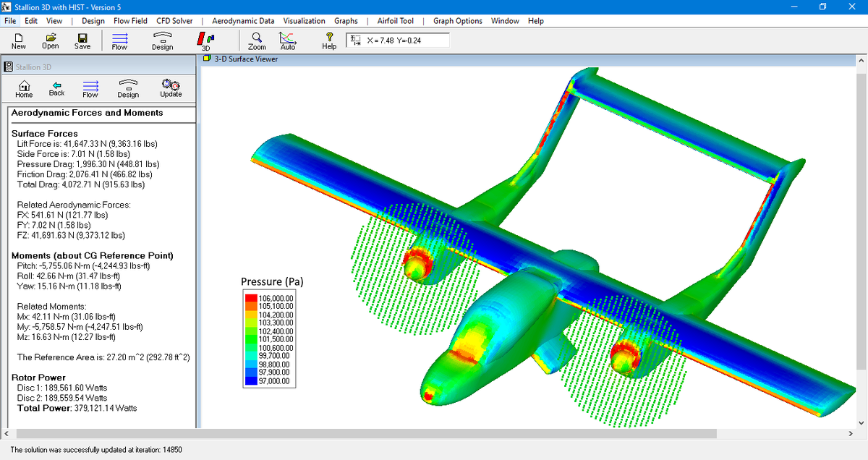Viewport: 868px width, 460px height.
Task: Click the New file toolbar icon
Action: (x=19, y=41)
